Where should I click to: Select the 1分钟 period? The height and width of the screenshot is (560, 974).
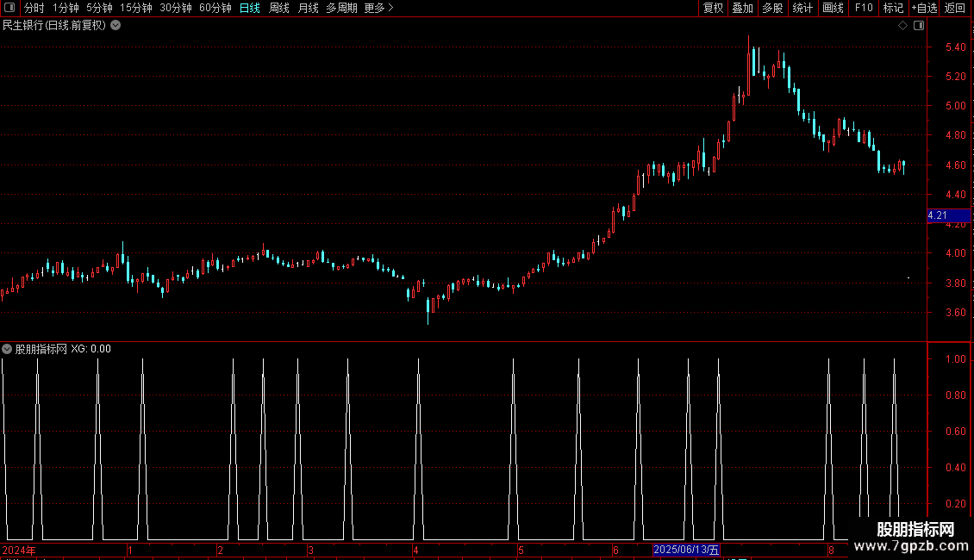click(x=66, y=8)
